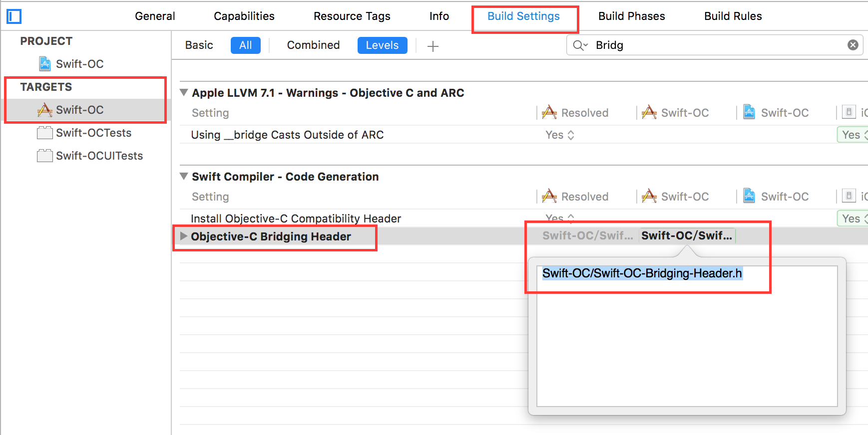868x435 pixels.
Task: Toggle the All settings filter
Action: tap(245, 45)
